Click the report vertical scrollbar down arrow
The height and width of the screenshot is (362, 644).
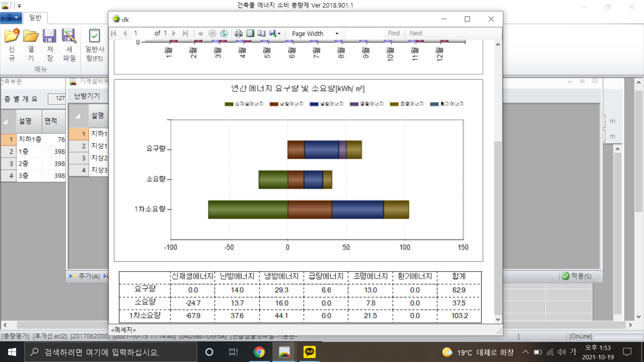point(498,319)
